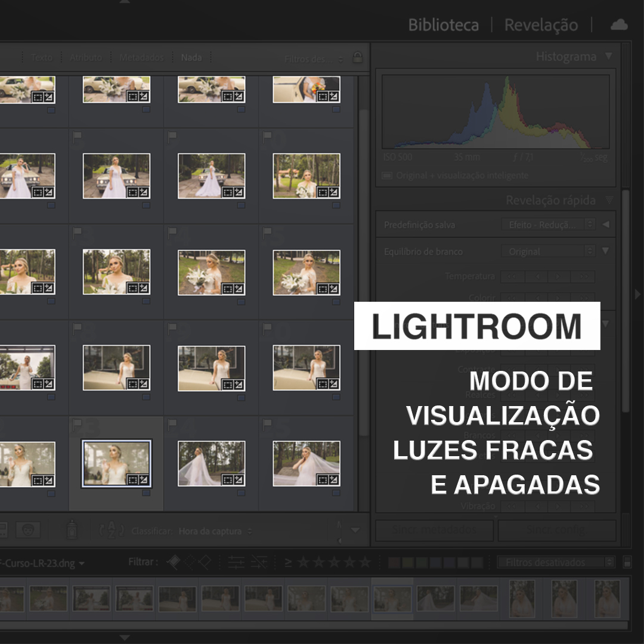
Task: Filter by flagged status flag icon
Action: (173, 562)
